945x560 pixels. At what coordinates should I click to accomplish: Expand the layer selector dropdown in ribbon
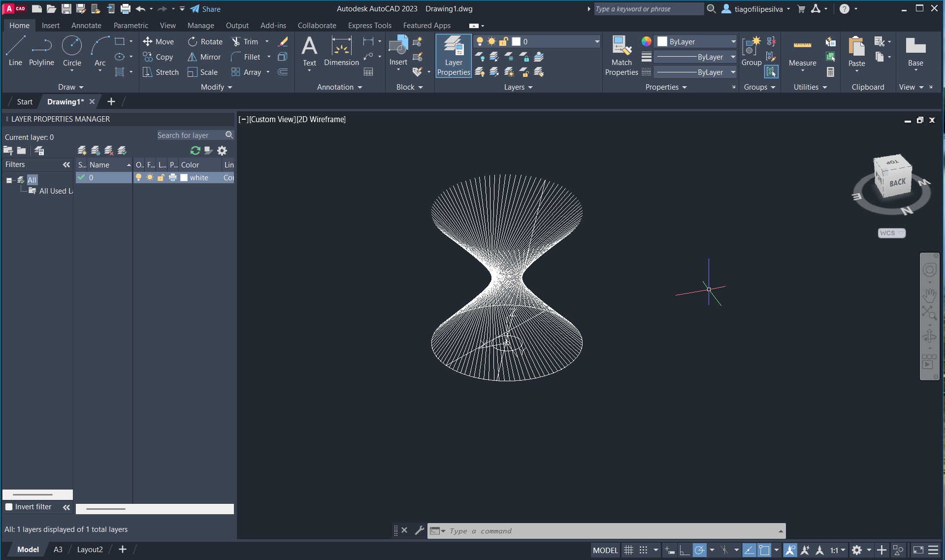[x=597, y=42]
